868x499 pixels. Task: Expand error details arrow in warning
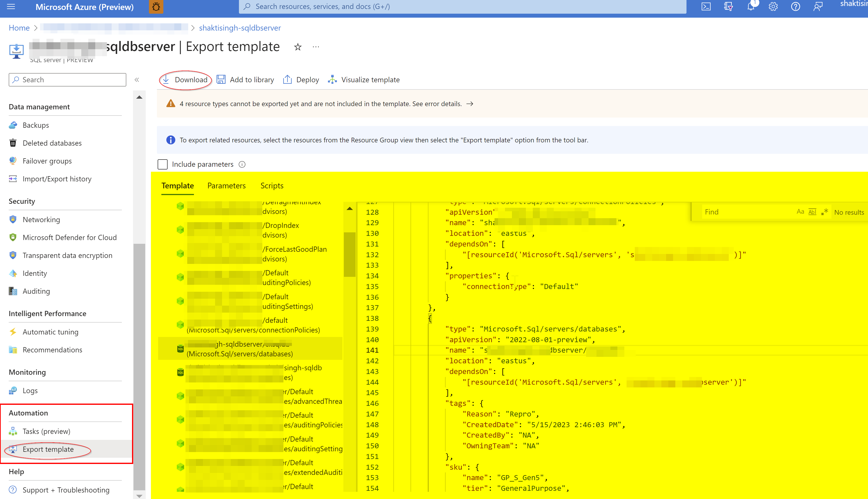[x=470, y=104]
